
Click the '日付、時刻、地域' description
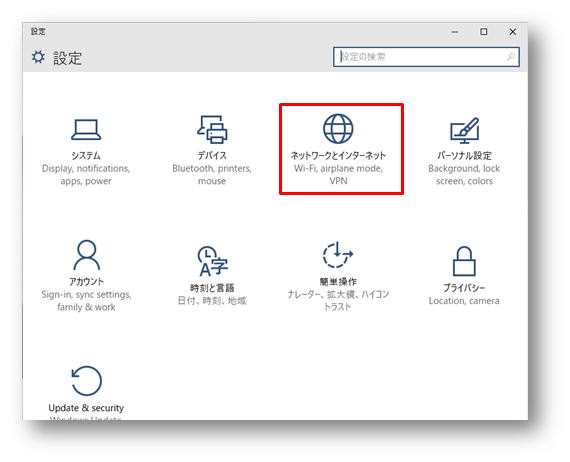click(212, 301)
